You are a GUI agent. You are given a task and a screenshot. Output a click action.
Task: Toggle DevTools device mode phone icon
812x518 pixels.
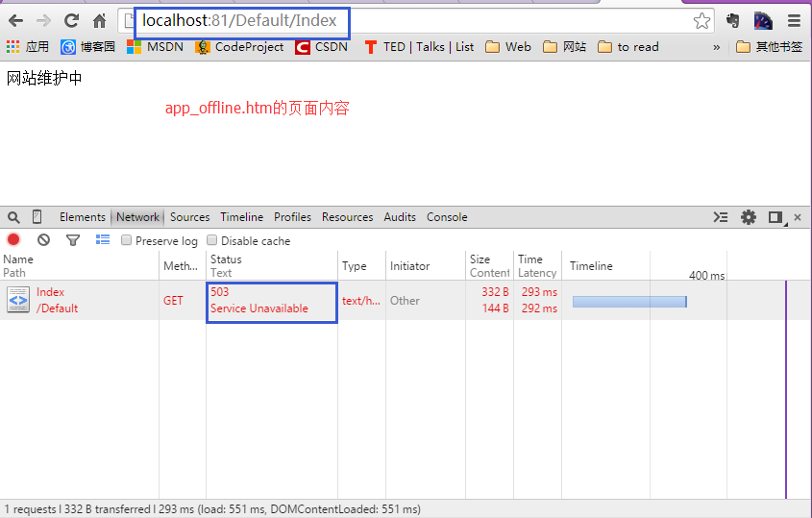(x=37, y=216)
